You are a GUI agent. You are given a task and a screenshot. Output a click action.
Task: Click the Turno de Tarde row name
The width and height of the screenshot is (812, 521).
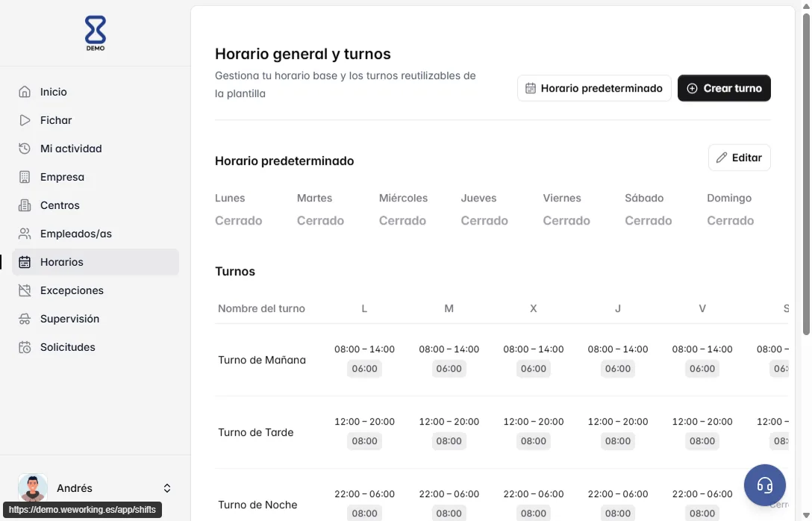(x=256, y=432)
